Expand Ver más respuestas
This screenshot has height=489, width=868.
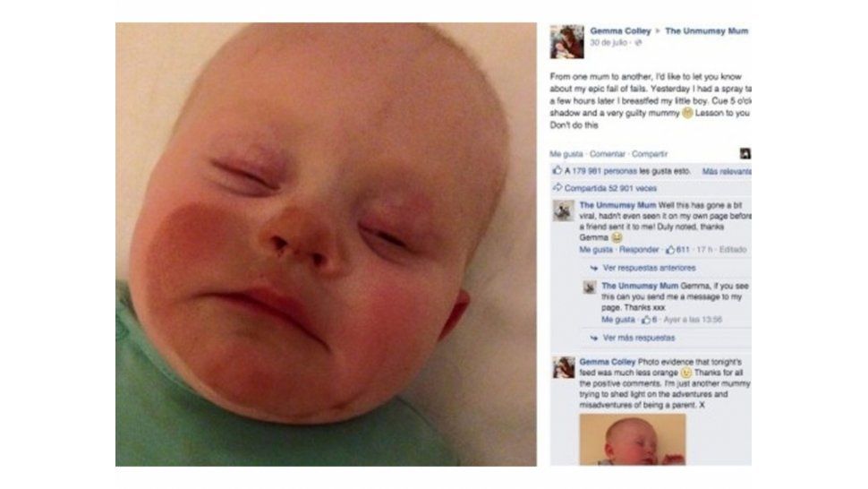click(x=639, y=338)
